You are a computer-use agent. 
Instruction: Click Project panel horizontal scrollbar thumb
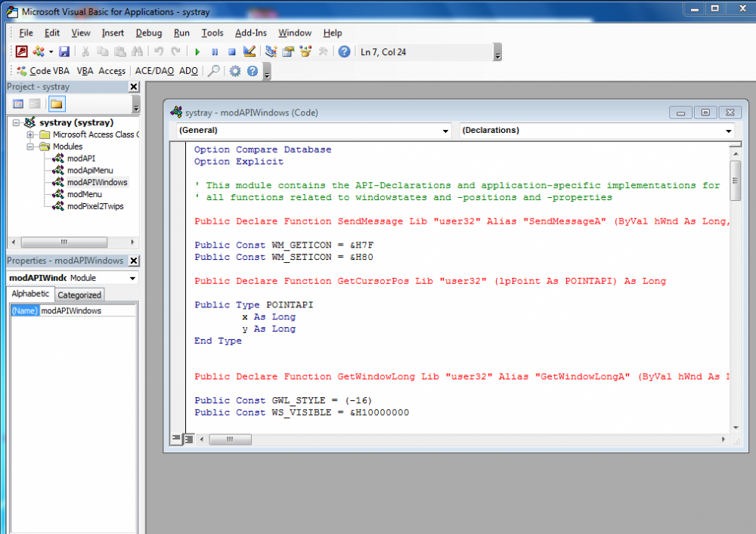64,242
